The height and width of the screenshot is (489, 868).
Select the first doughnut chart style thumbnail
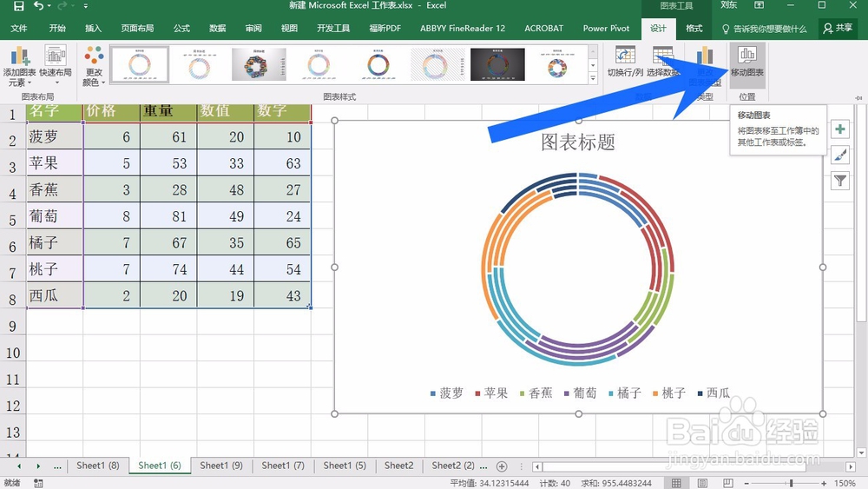coord(140,65)
